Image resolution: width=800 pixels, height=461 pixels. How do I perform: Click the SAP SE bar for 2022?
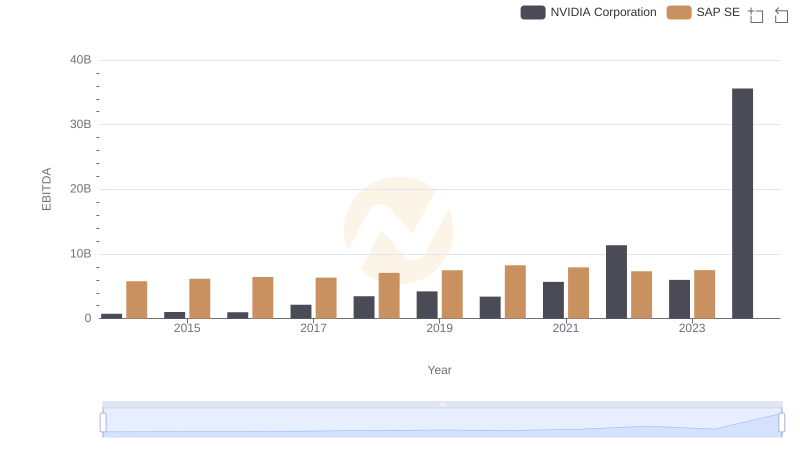coord(641,295)
